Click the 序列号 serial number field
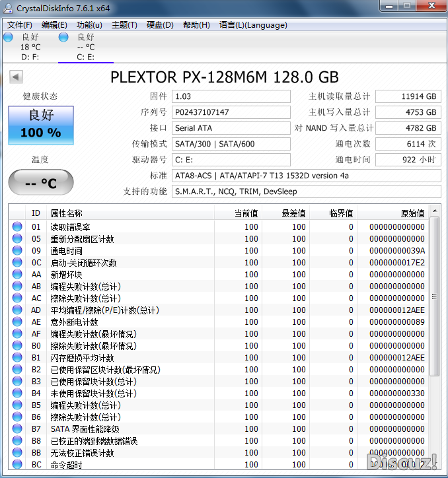 231,112
